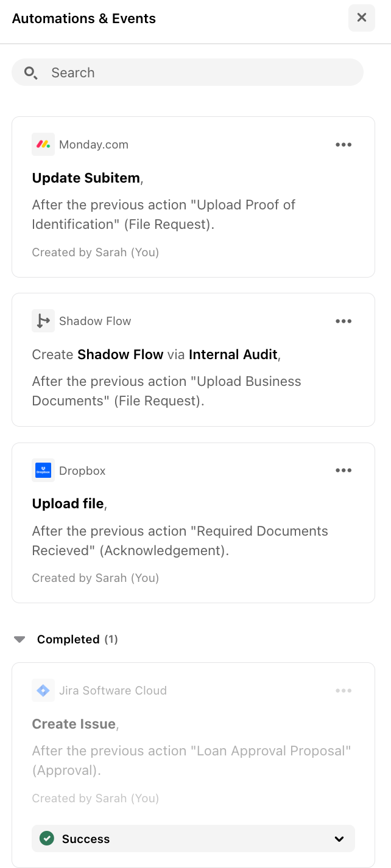The width and height of the screenshot is (391, 868).
Task: Collapse the Completed section triangle
Action: pos(20,640)
